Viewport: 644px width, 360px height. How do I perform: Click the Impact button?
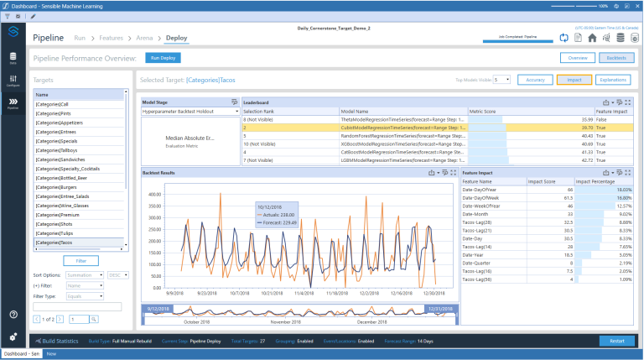point(574,80)
